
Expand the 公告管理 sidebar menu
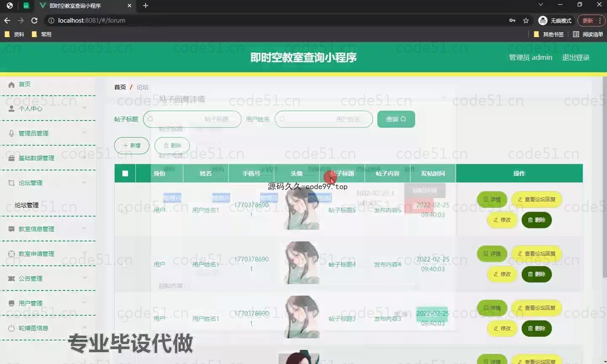48,278
